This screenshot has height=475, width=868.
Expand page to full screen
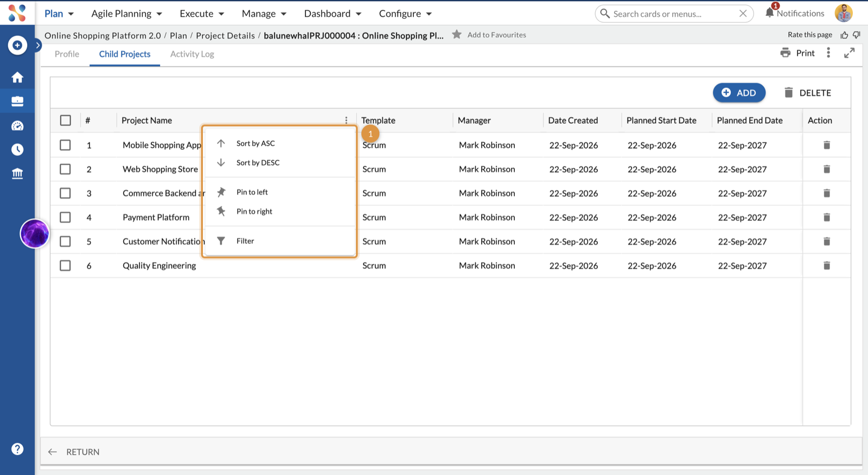pos(850,53)
